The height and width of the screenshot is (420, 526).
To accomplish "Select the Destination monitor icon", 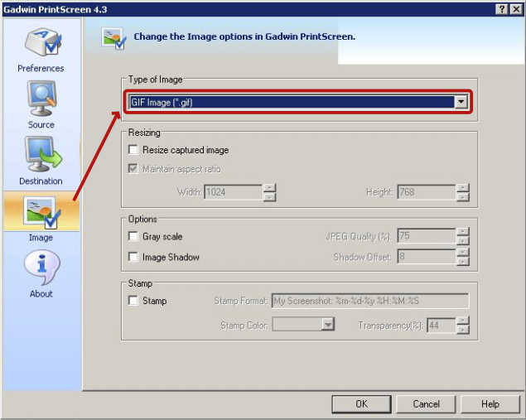I will coord(43,154).
